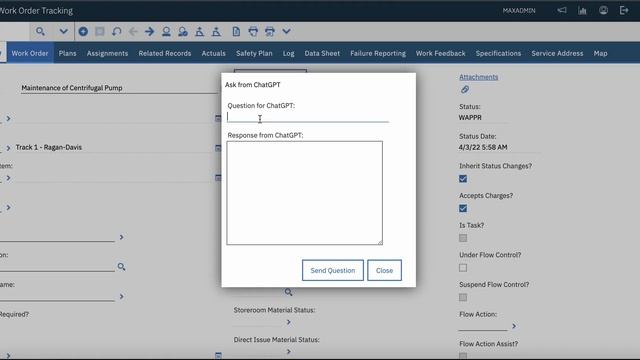Image resolution: width=640 pixels, height=360 pixels.
Task: Click the sign out icon in header
Action: [624, 10]
